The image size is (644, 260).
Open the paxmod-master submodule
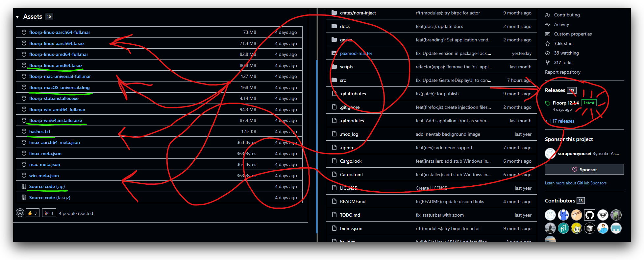[356, 53]
